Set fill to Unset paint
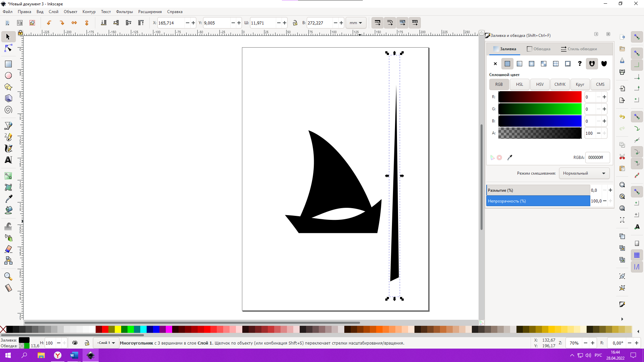Screen dimensions: 644x362 (580, 64)
